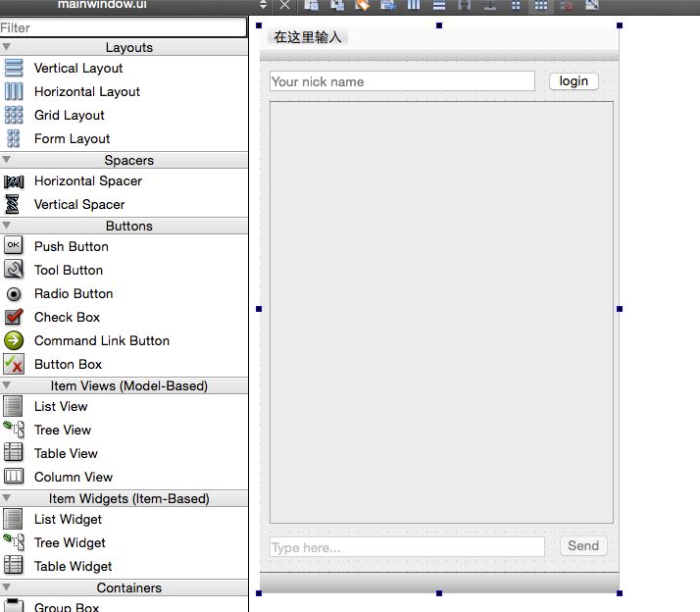Click Lay Out Vertically in Splitter icon

coord(490,5)
